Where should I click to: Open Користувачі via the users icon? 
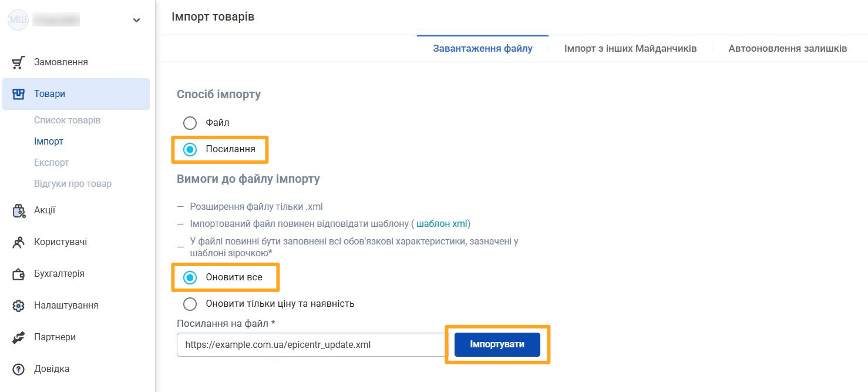[x=18, y=242]
